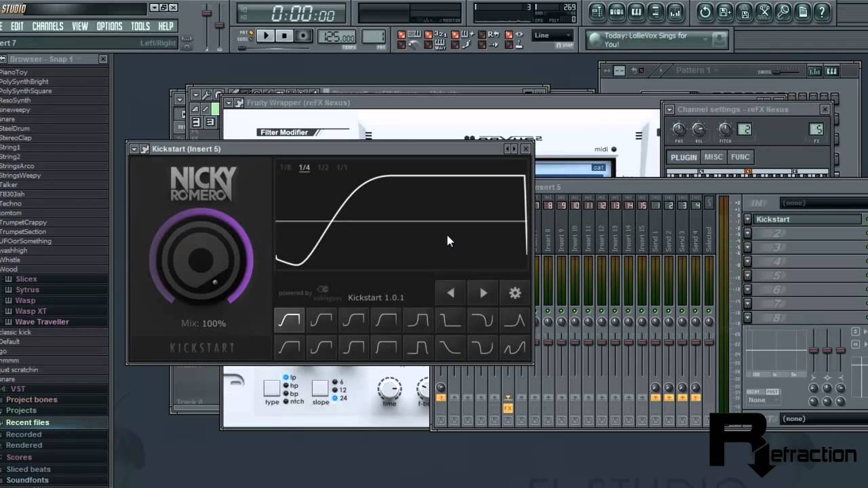Select the lp filter type radio
868x488 pixels.
click(285, 378)
